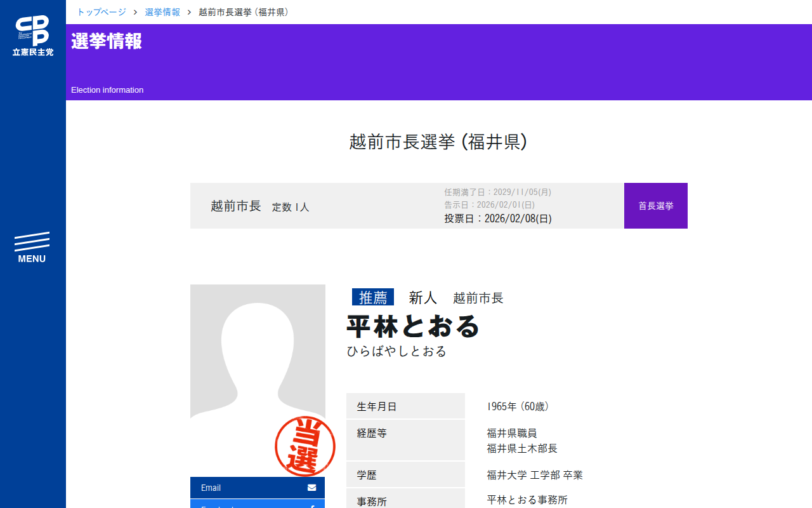Screen dimensions: 812x508
Task: Click 告示日：2026/02/01(日) text
Action: [489, 205]
